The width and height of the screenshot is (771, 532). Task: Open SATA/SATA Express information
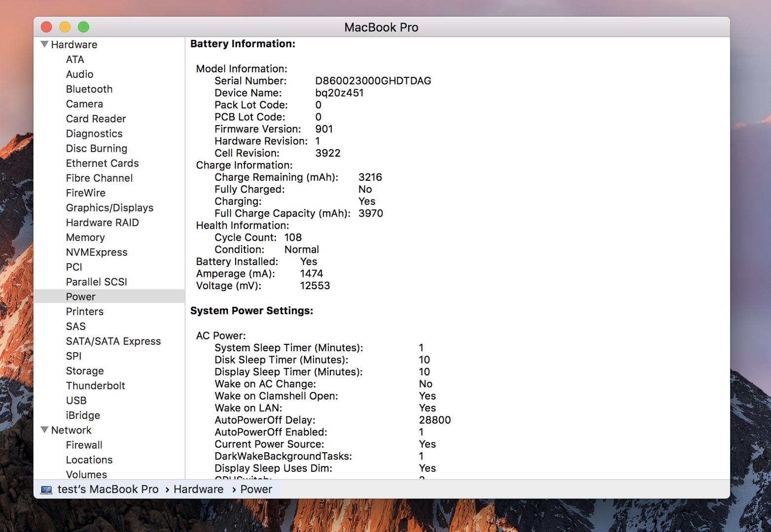[113, 341]
